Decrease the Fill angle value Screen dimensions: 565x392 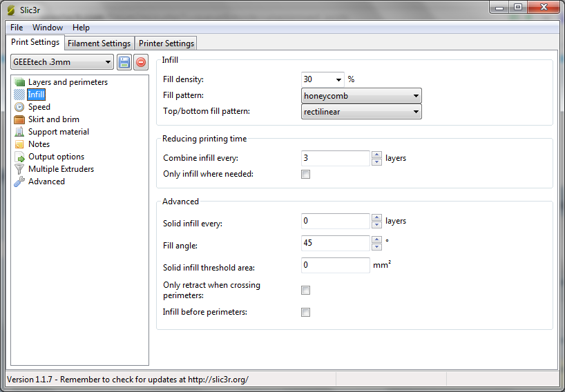(x=376, y=247)
